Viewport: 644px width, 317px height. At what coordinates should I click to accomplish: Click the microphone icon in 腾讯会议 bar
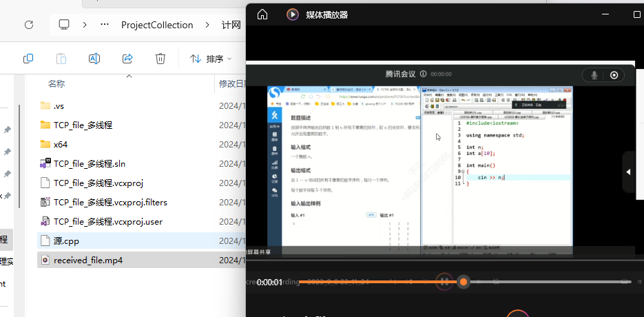594,75
